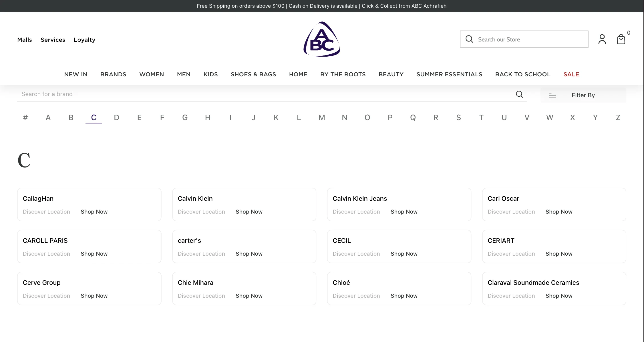This screenshot has width=644, height=342.
Task: Open the HOME navigation item
Action: click(x=298, y=74)
